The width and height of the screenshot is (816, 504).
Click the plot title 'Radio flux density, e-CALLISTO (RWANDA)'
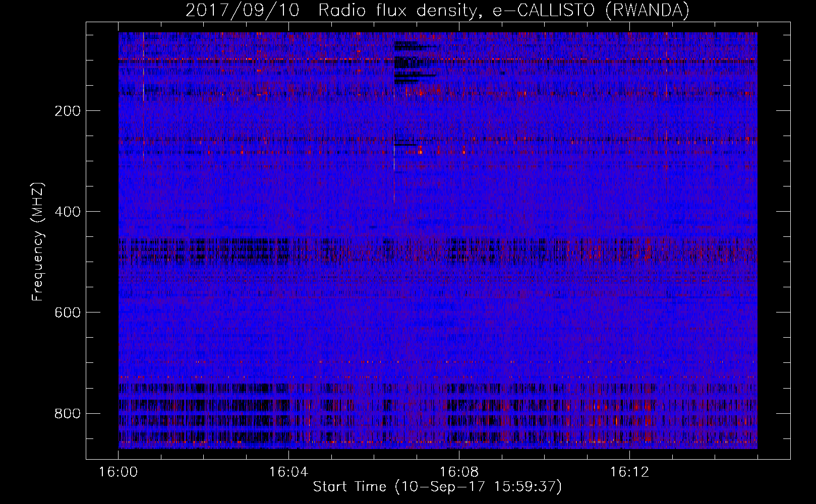pos(503,11)
